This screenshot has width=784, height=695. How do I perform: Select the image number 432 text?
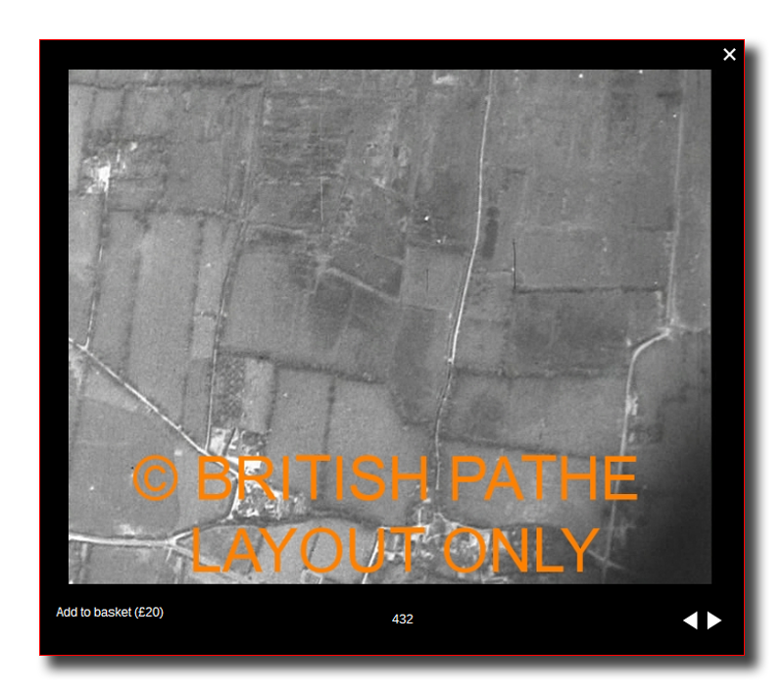pyautogui.click(x=403, y=619)
